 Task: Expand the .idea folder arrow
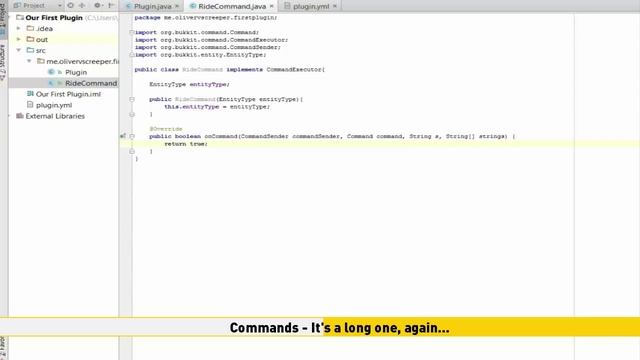point(18,29)
